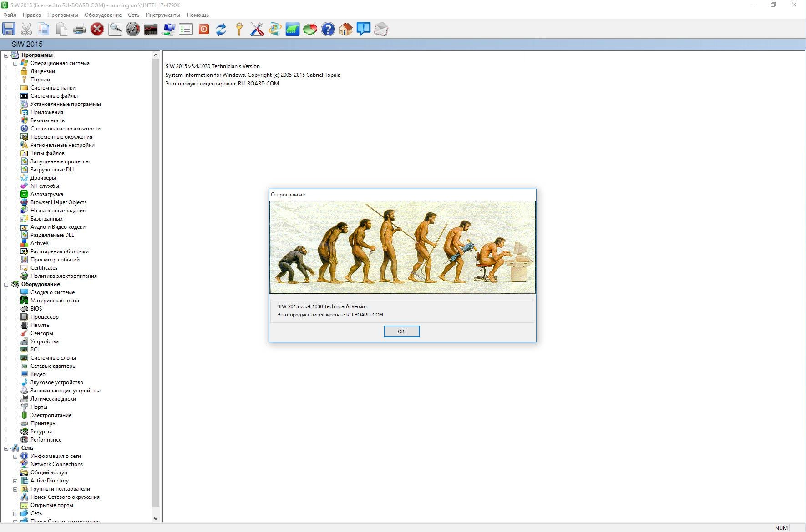This screenshot has height=532, width=806.
Task: Click the orange power shutdown icon
Action: pos(204,30)
